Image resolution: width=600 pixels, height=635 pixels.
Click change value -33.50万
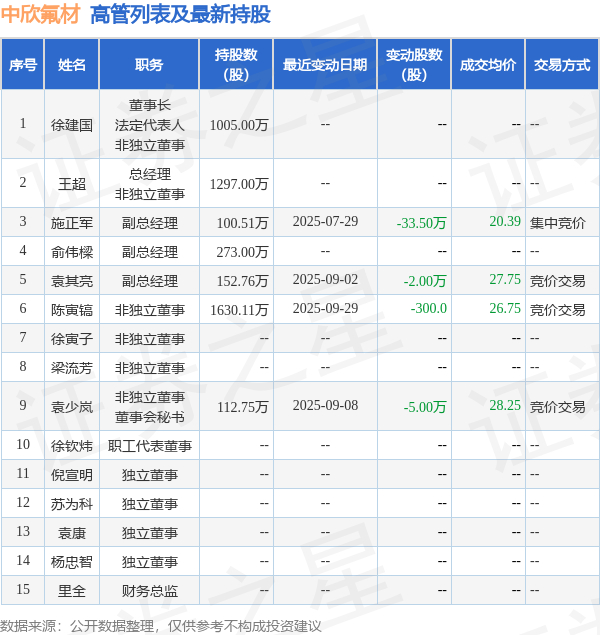click(421, 223)
